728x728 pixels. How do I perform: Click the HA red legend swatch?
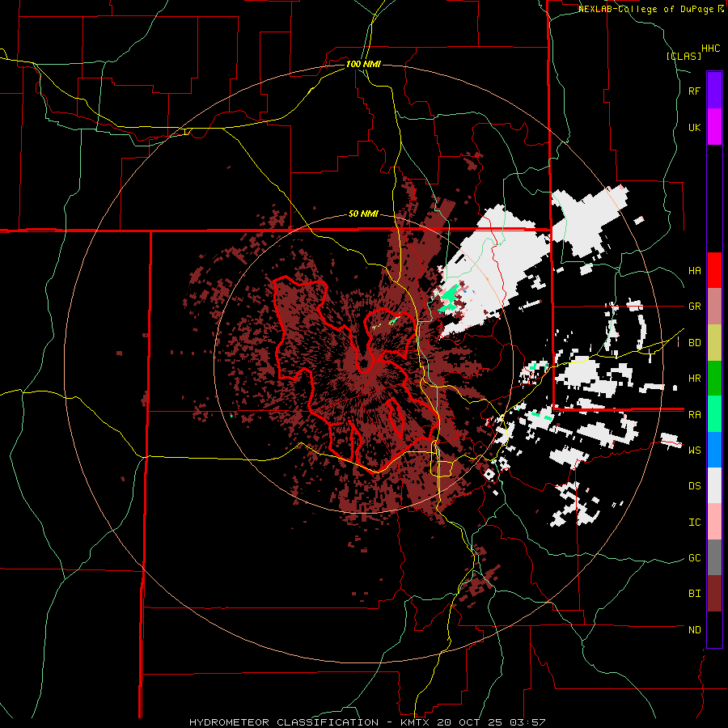point(714,270)
